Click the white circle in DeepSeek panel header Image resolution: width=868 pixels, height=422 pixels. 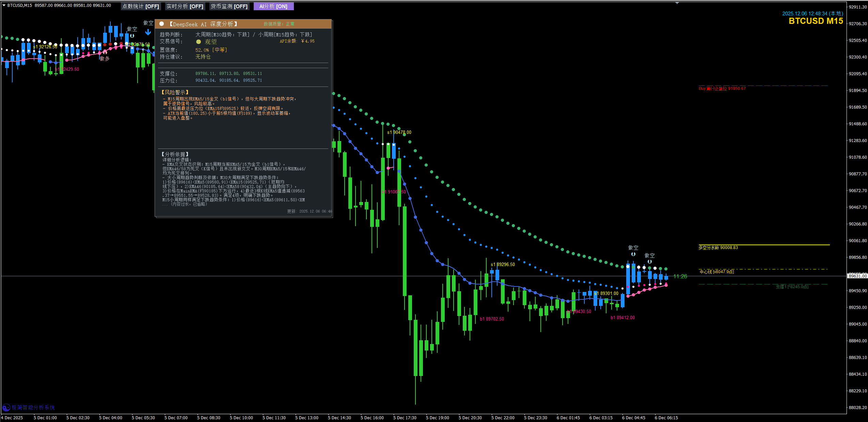(162, 24)
